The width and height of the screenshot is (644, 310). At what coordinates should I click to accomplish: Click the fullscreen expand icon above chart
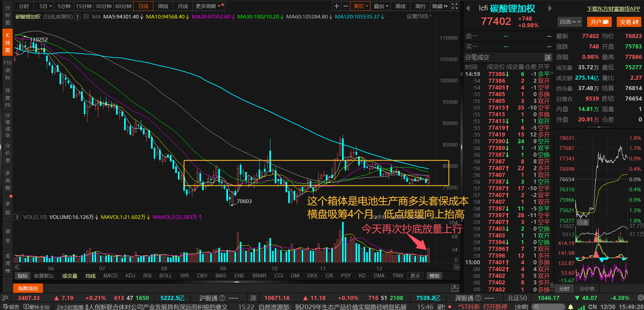(455, 6)
